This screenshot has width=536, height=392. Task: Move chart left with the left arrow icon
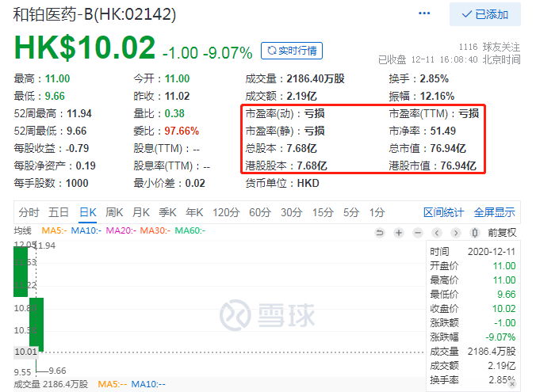click(437, 233)
